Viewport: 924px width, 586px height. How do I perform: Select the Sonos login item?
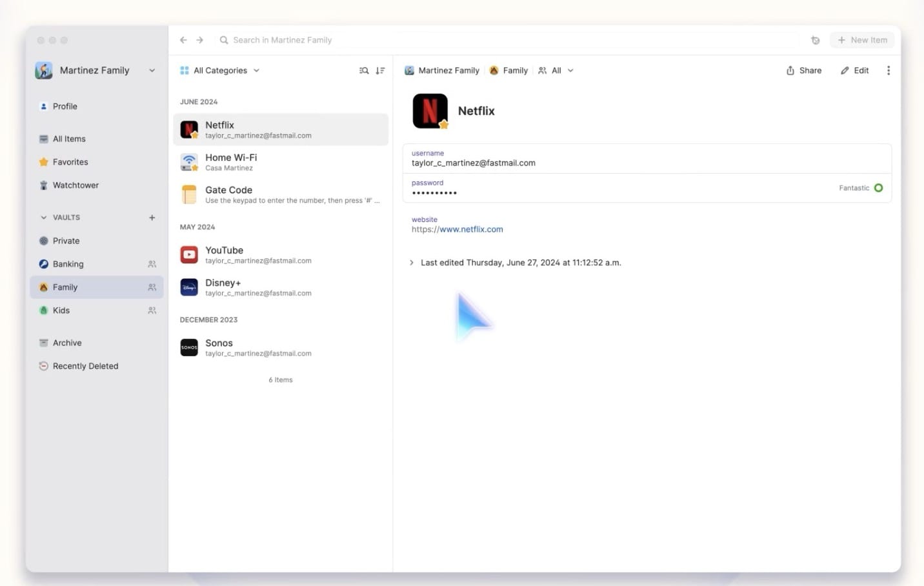[x=281, y=348]
